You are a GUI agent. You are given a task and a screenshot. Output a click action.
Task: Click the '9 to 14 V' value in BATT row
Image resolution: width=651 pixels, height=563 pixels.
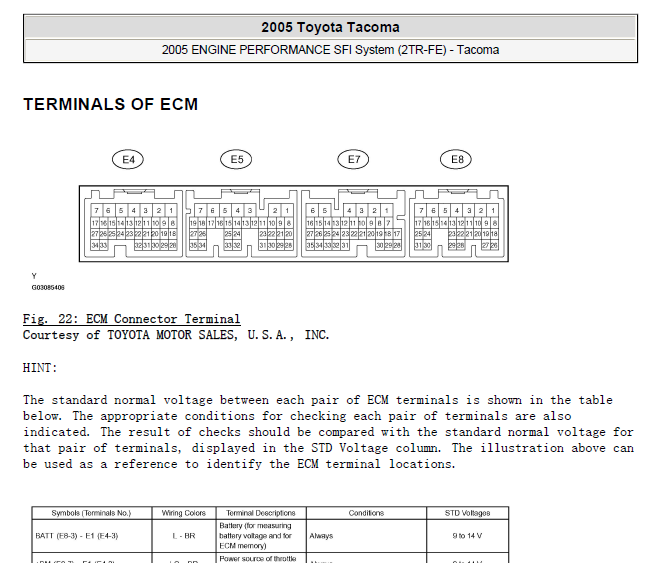pos(467,536)
